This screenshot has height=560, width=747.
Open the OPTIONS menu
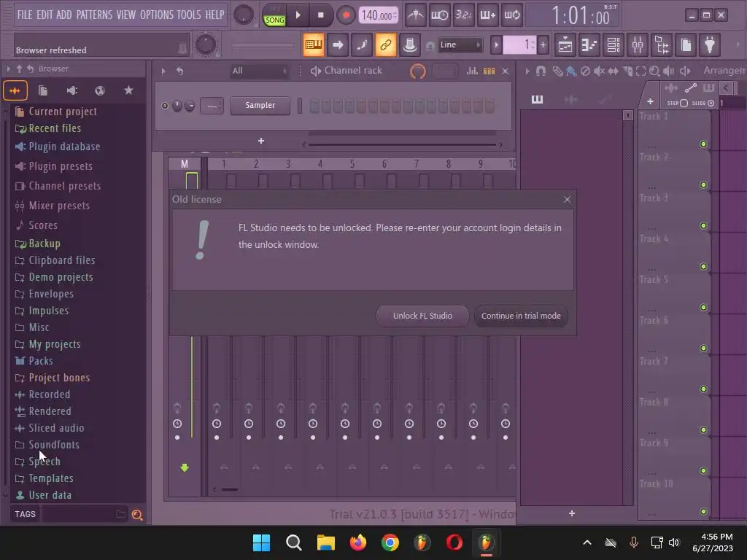pyautogui.click(x=157, y=15)
